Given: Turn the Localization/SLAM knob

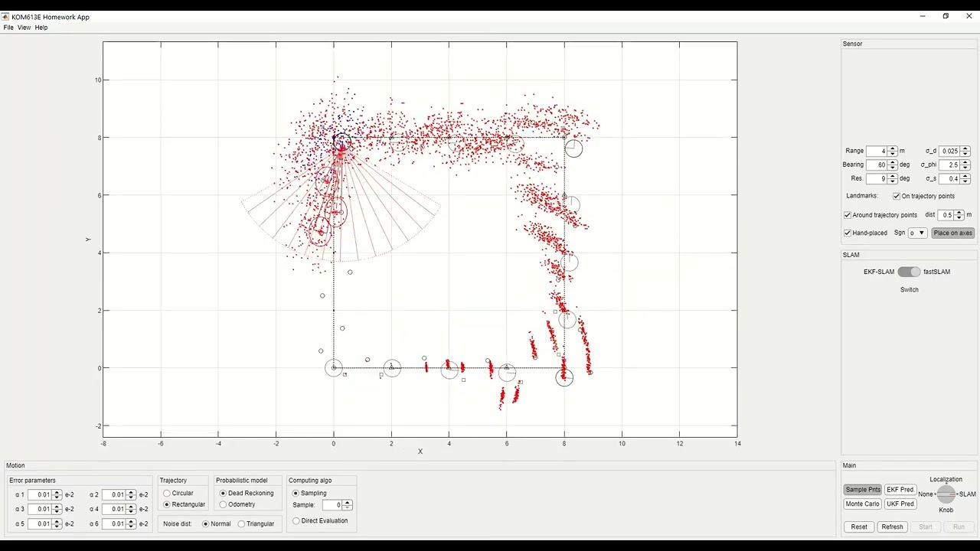Looking at the screenshot, I should 946,494.
